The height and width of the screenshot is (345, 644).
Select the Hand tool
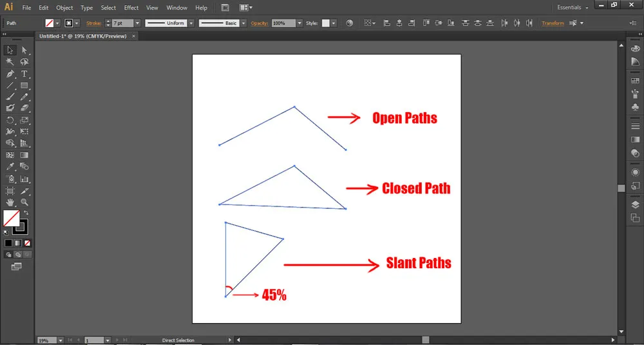coord(10,202)
